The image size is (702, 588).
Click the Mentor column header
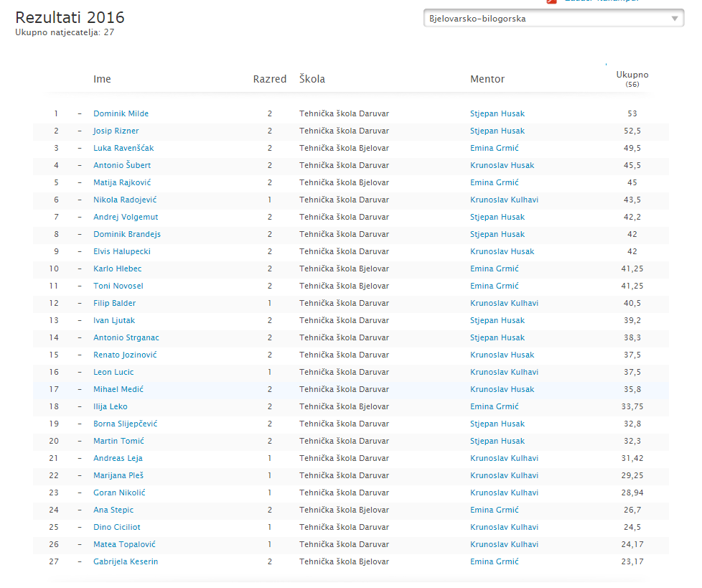coord(487,79)
